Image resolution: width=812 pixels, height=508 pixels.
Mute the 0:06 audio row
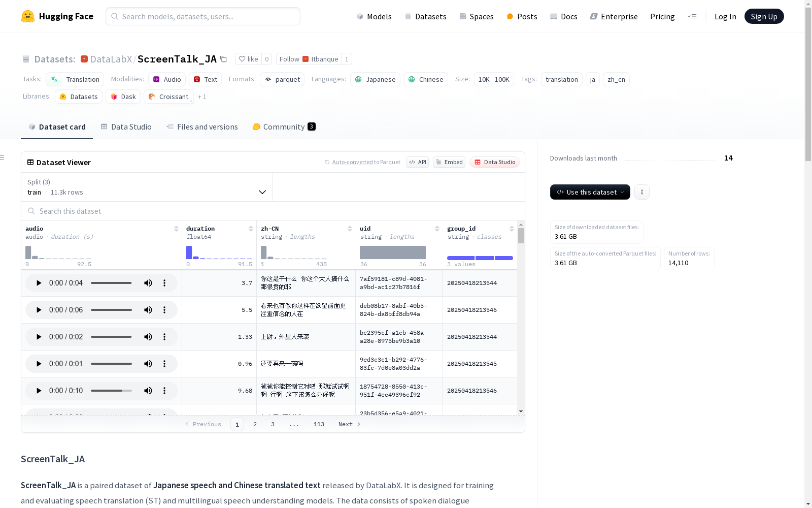[x=148, y=310]
